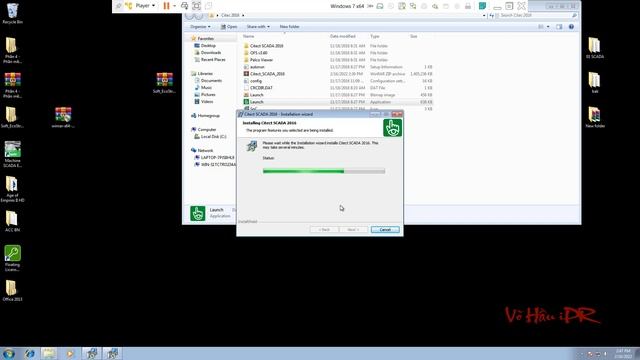Open the Pictures library
The height and width of the screenshot is (360, 640).
pyautogui.click(x=208, y=94)
